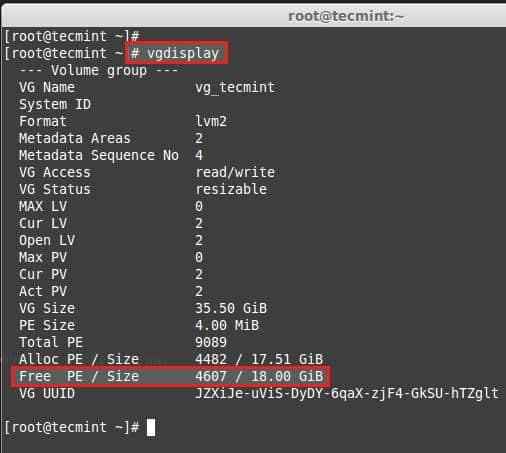Click the VG Name value vg_tecmint

click(x=235, y=88)
